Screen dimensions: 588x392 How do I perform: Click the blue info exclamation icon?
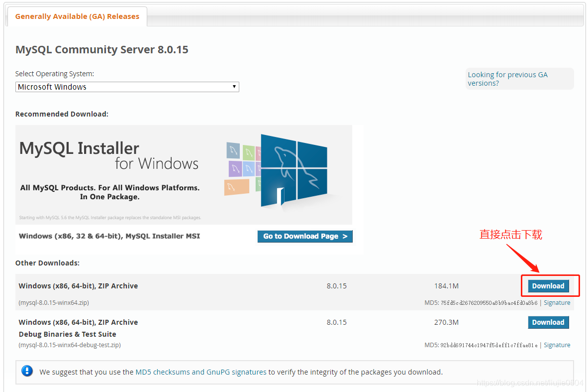[27, 371]
